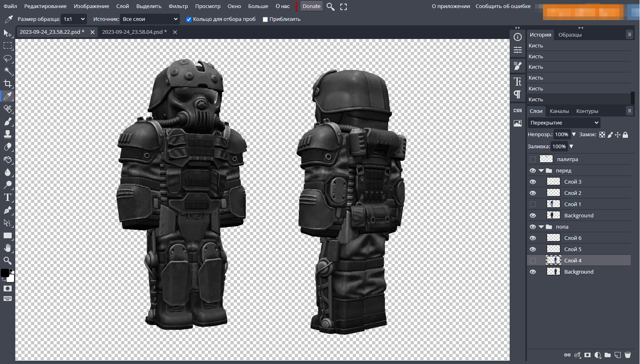Screen dimensions: 640x364
Task: Click the search magnifier in menu bar
Action: click(x=331, y=6)
